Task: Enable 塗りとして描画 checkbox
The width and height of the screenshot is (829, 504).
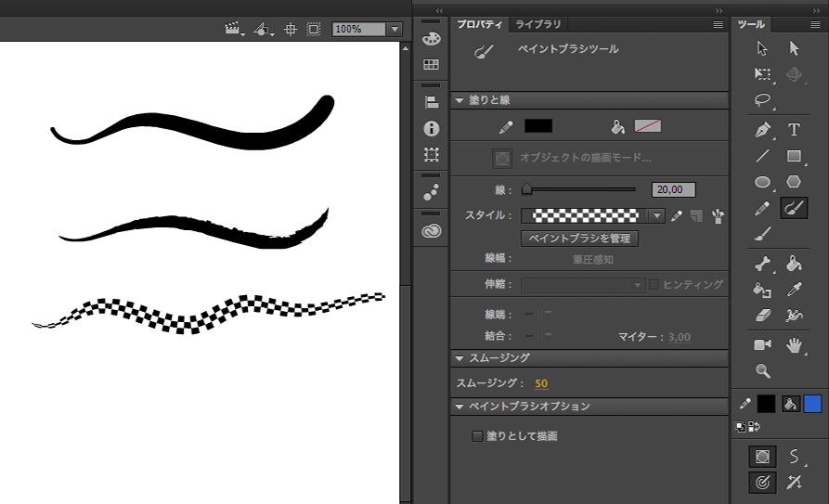Action: 477,436
